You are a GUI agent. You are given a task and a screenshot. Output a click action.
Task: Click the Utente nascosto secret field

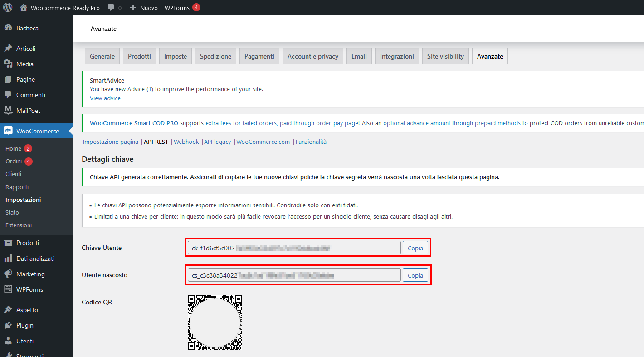(294, 275)
